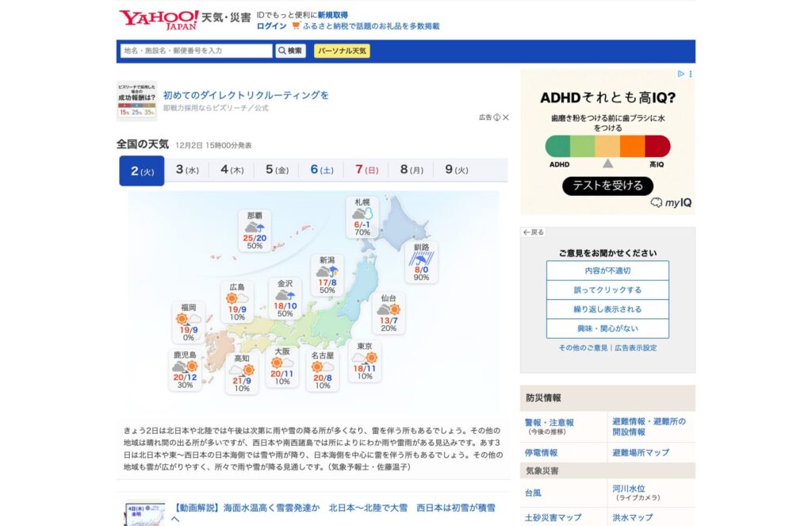Select the Kushiro rain icon on map
This screenshot has width=812, height=526.
click(421, 257)
